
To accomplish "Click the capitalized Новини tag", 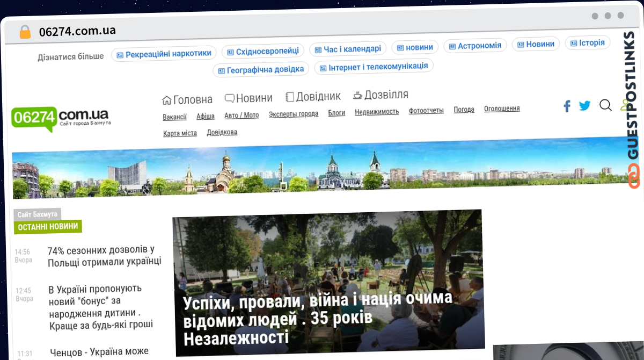I will tap(536, 44).
